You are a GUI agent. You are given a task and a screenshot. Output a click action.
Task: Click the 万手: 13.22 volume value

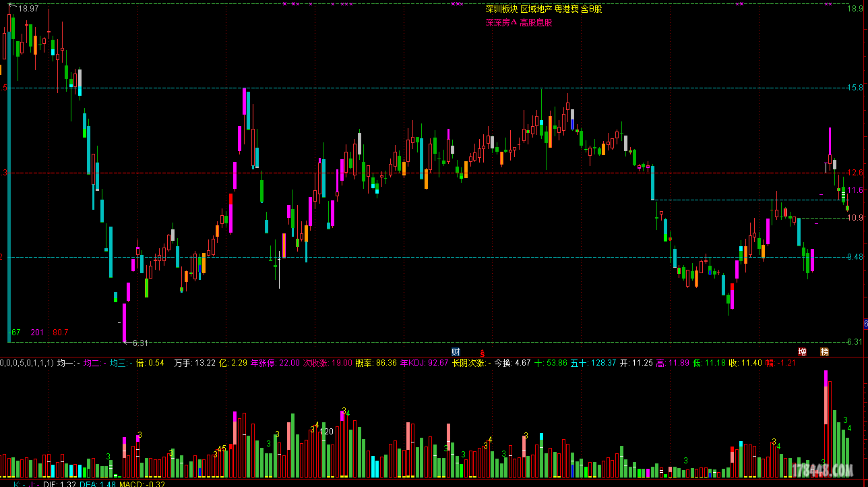pyautogui.click(x=195, y=363)
